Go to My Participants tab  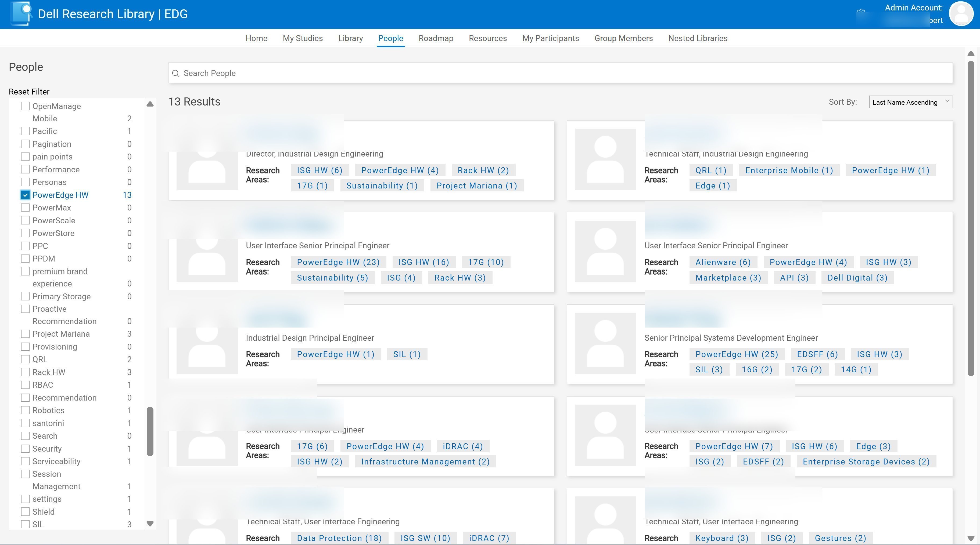click(x=551, y=38)
